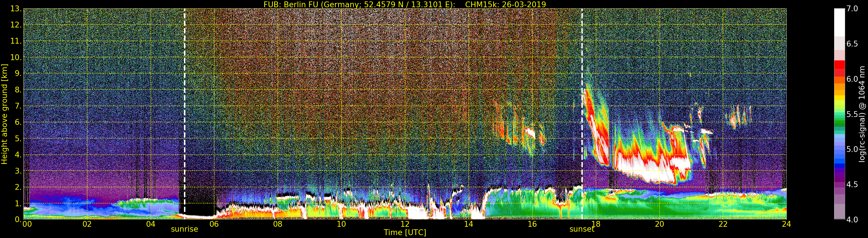Click the height axis tick "7."

18,106
